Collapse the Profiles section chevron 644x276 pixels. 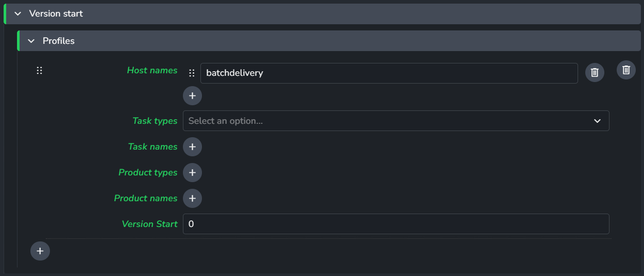pos(31,41)
